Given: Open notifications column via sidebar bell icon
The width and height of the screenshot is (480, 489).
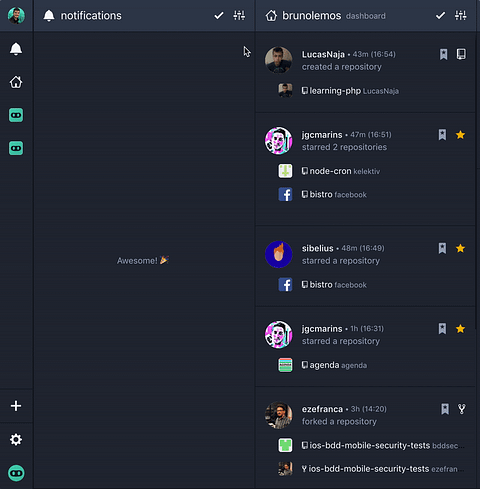Looking at the screenshot, I should [16, 49].
